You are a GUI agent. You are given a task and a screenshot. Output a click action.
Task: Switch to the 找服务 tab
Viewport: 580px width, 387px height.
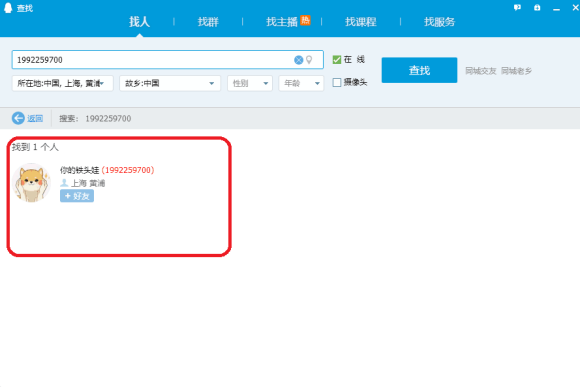point(439,22)
